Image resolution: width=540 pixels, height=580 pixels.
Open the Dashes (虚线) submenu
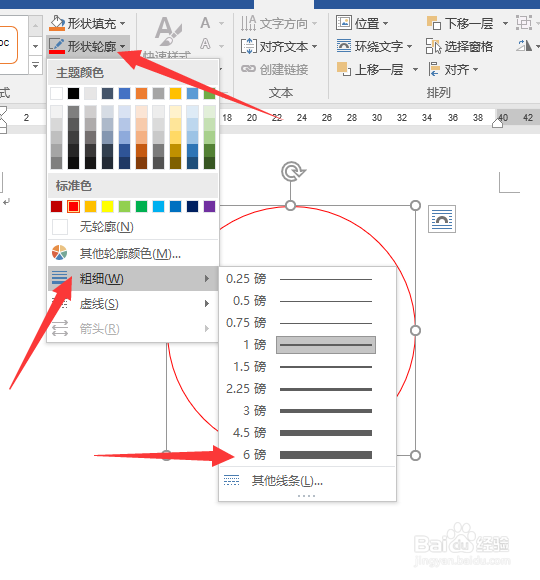pyautogui.click(x=133, y=304)
